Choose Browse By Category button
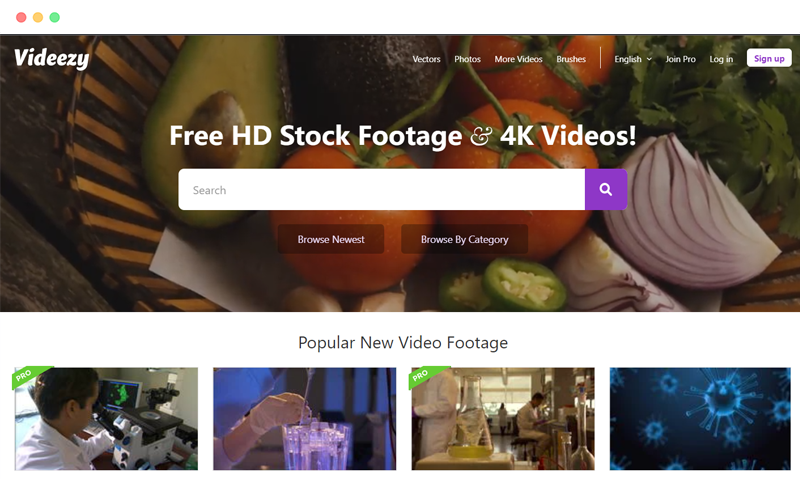 (464, 239)
